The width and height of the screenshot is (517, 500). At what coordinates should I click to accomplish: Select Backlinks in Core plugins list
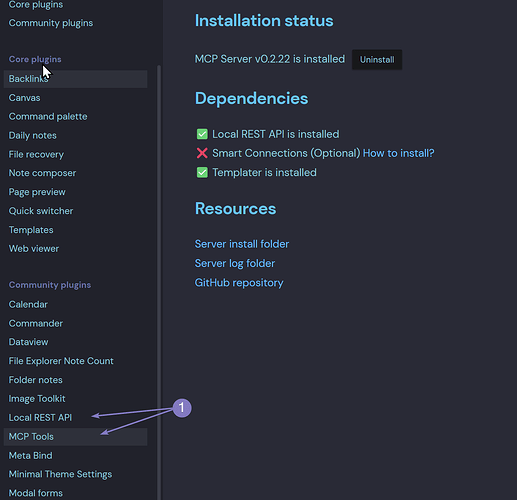point(75,79)
